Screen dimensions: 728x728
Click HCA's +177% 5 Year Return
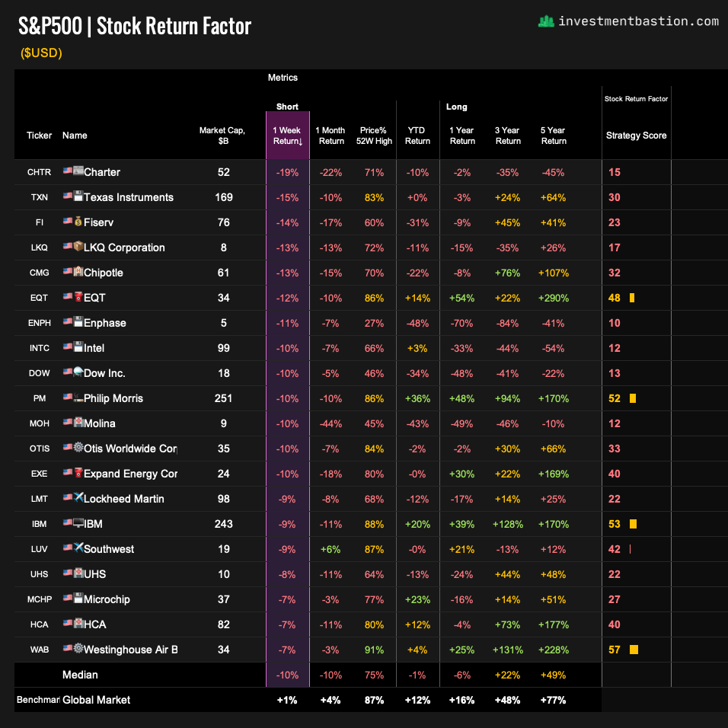click(x=554, y=624)
